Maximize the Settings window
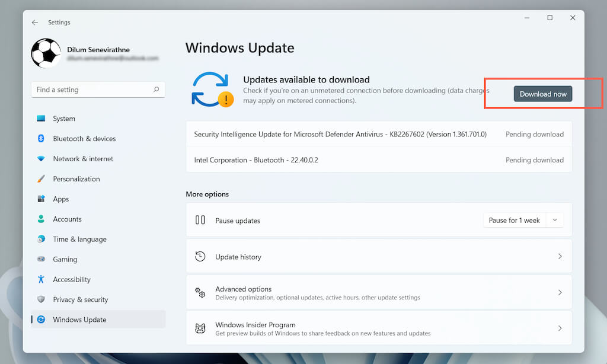This screenshot has height=364, width=607. click(550, 18)
